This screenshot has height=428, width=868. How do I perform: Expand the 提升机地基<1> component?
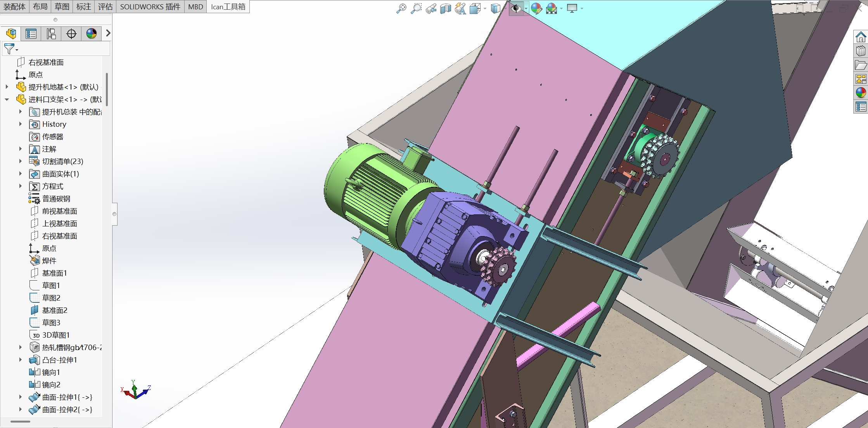(7, 87)
